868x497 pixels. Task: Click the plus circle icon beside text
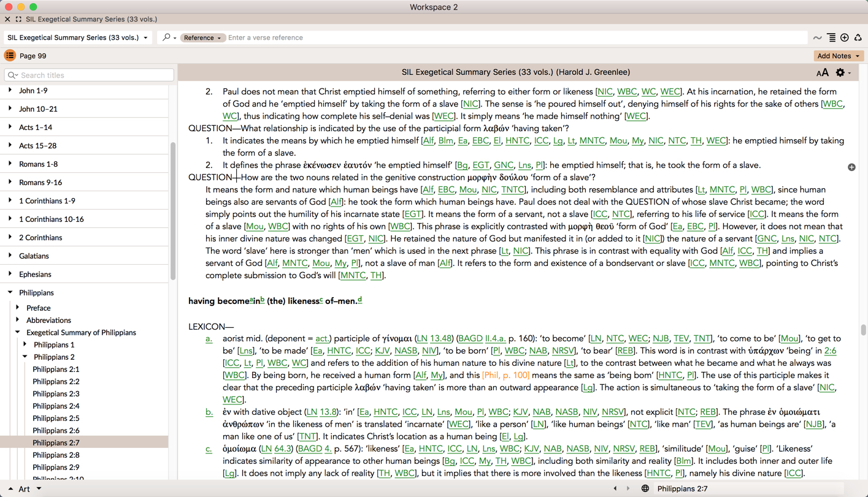click(851, 167)
